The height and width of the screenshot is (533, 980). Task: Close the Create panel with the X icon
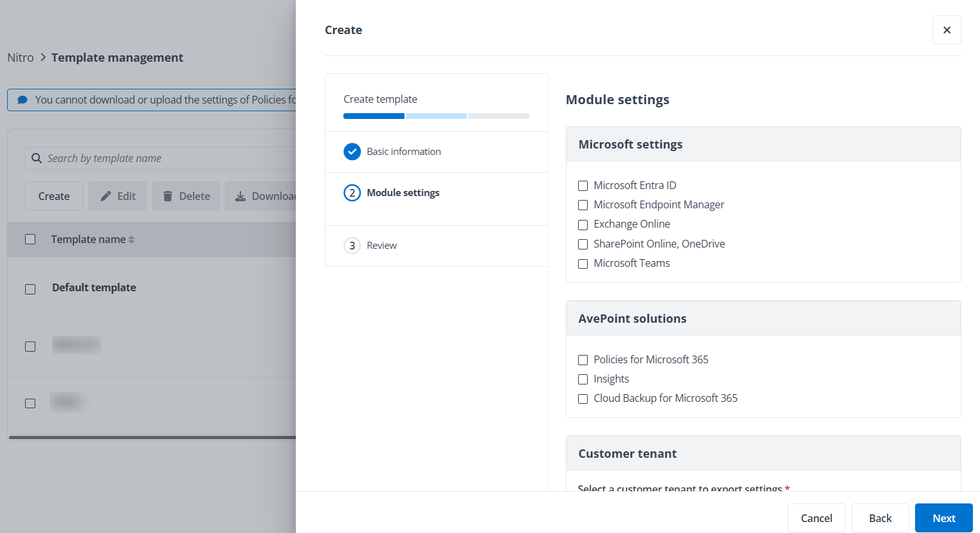tap(947, 30)
